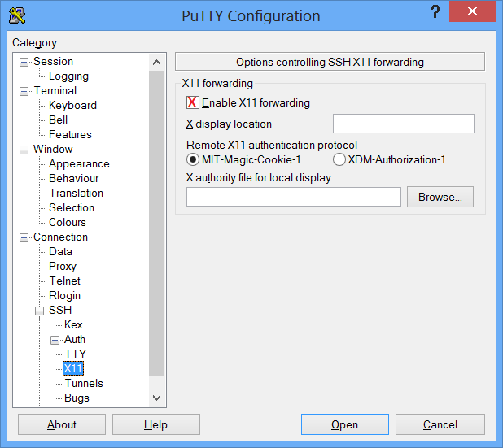Select Kex category
The width and height of the screenshot is (503, 448).
[73, 324]
